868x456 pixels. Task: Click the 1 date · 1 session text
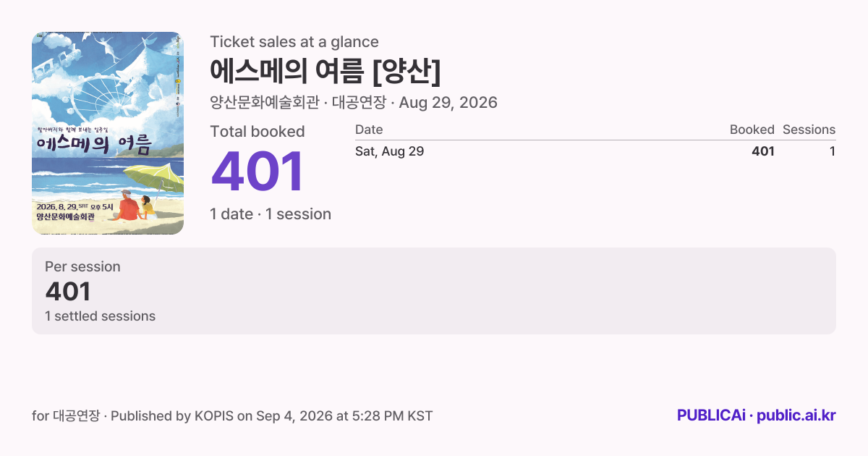271,214
